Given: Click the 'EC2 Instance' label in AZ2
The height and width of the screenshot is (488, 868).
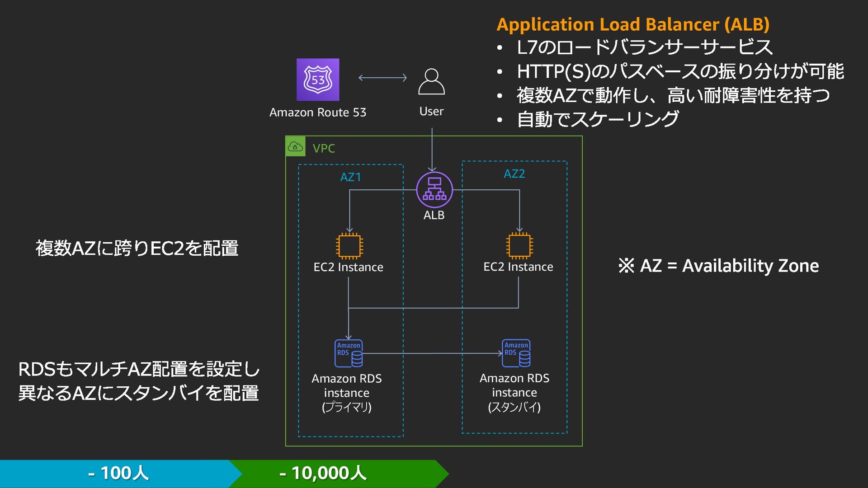Looking at the screenshot, I should coord(519,267).
